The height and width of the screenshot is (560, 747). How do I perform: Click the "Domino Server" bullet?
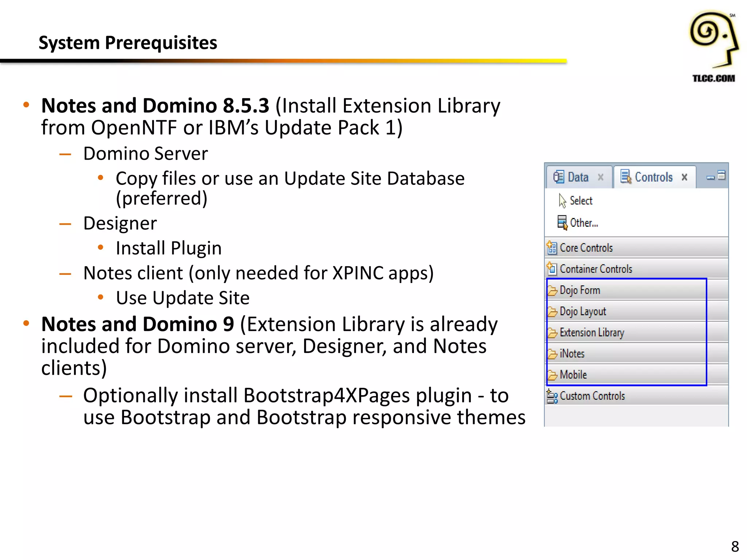click(146, 153)
